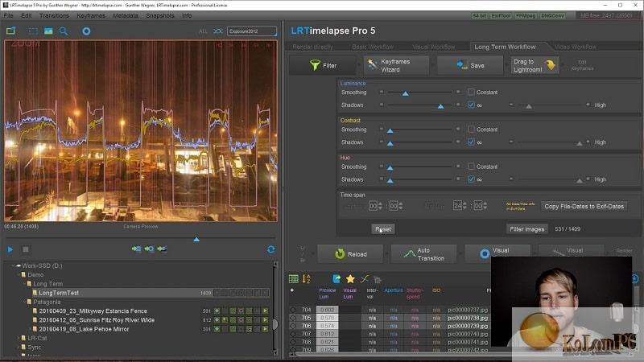
Task: Click the green table grid icon
Action: (x=294, y=279)
